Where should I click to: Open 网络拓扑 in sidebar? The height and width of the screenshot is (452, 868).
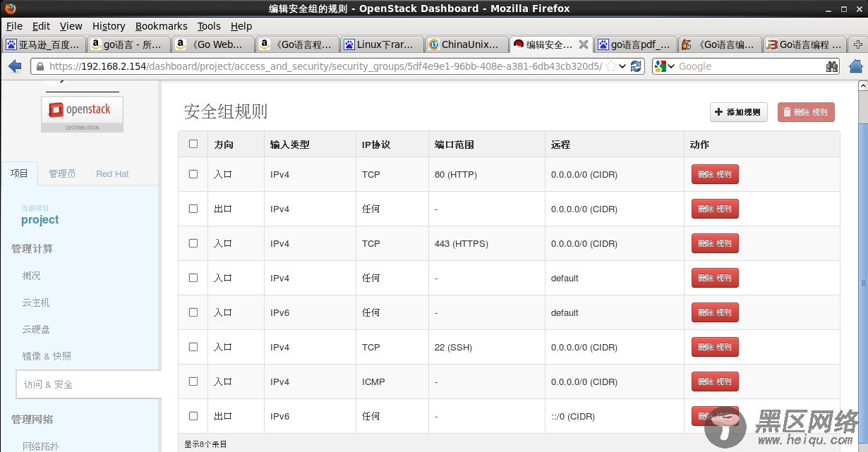[x=41, y=446]
